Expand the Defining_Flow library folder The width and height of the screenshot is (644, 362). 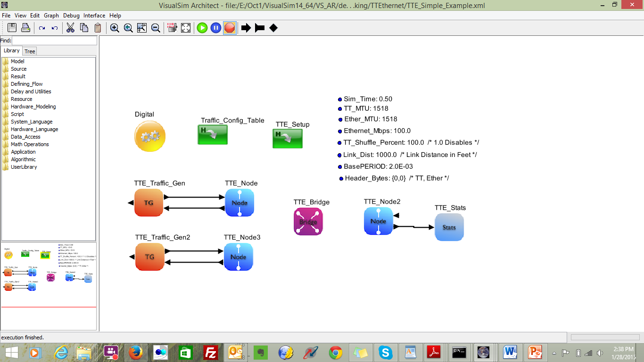(x=26, y=84)
